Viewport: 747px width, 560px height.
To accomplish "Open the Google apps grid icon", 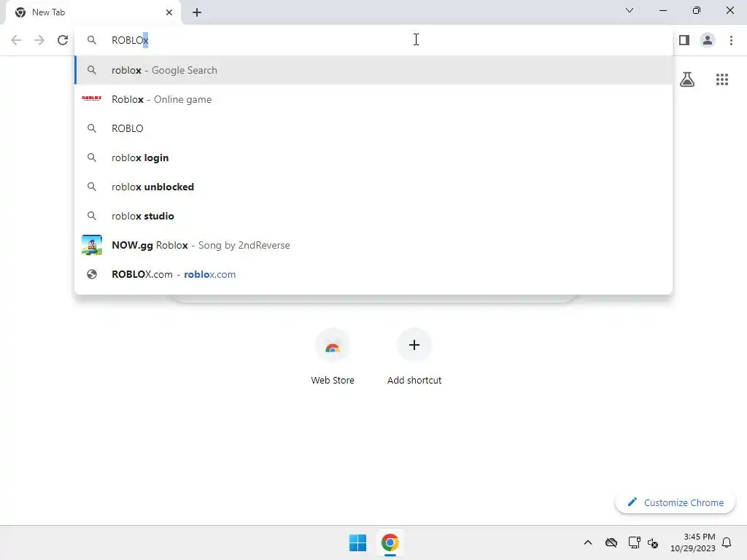I will coord(721,79).
